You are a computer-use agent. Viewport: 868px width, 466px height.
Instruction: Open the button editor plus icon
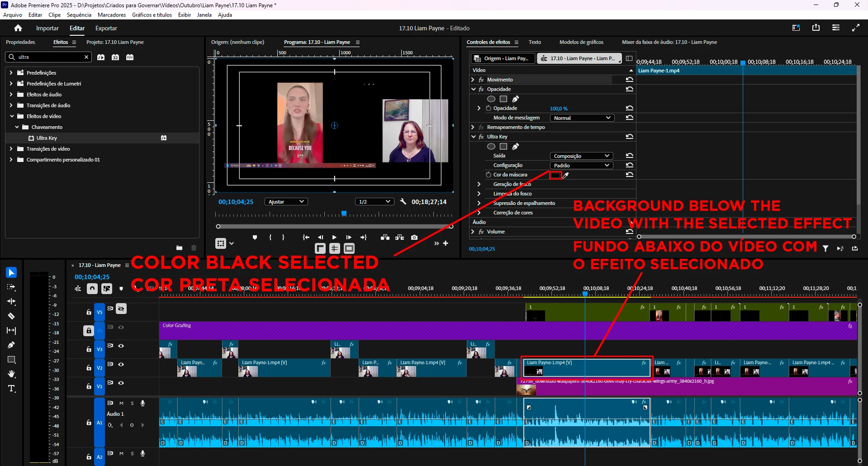click(446, 243)
